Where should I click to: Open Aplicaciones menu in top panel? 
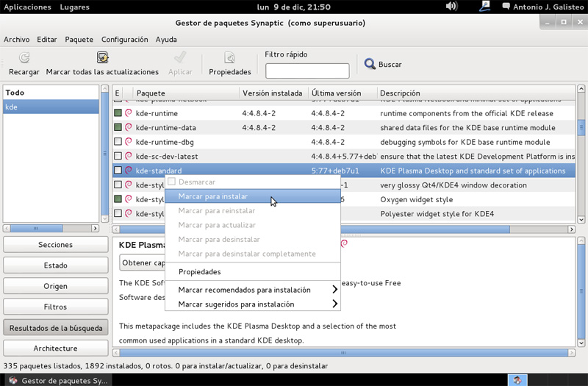pos(27,7)
